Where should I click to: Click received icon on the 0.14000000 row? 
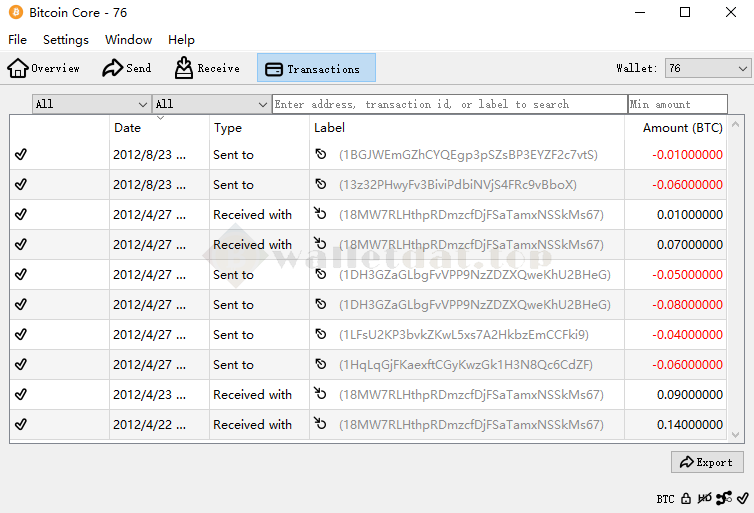point(321,424)
